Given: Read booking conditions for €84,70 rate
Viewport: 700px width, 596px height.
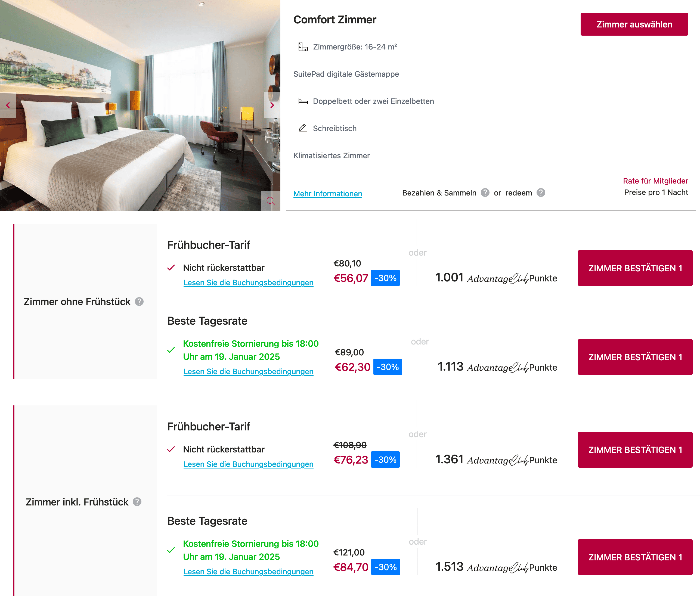Looking at the screenshot, I should pyautogui.click(x=248, y=572).
